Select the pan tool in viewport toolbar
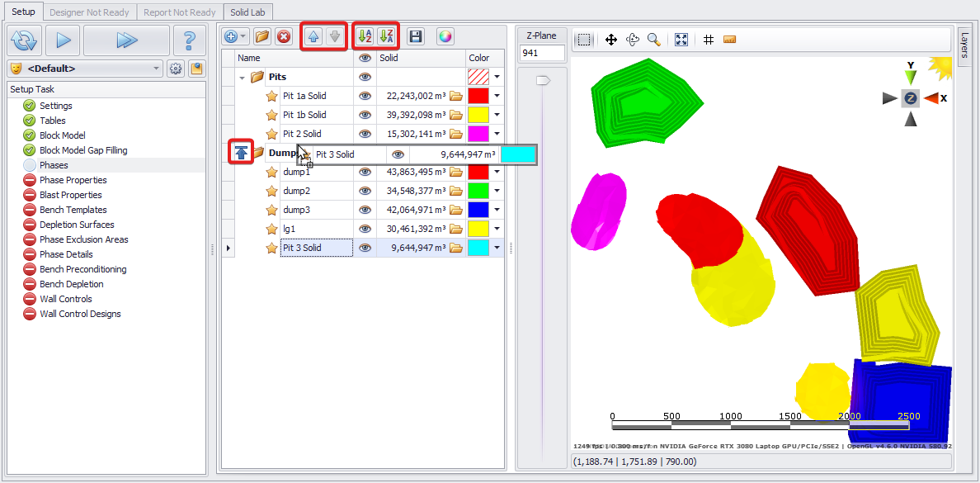980x483 pixels. coord(611,40)
